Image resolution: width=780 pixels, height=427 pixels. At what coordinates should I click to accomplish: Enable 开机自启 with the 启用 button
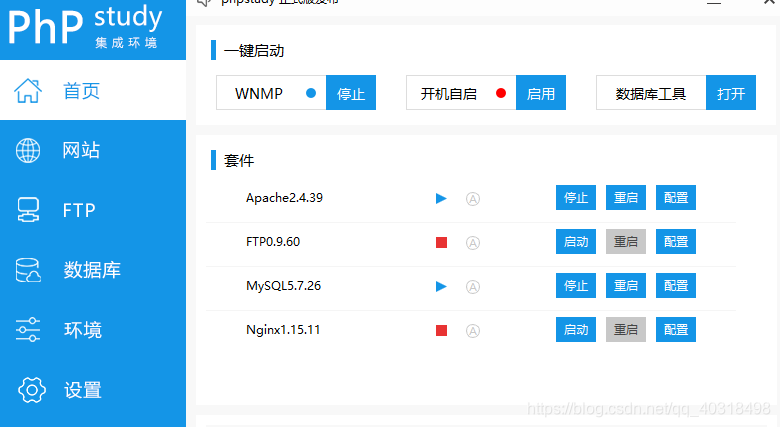pos(541,93)
